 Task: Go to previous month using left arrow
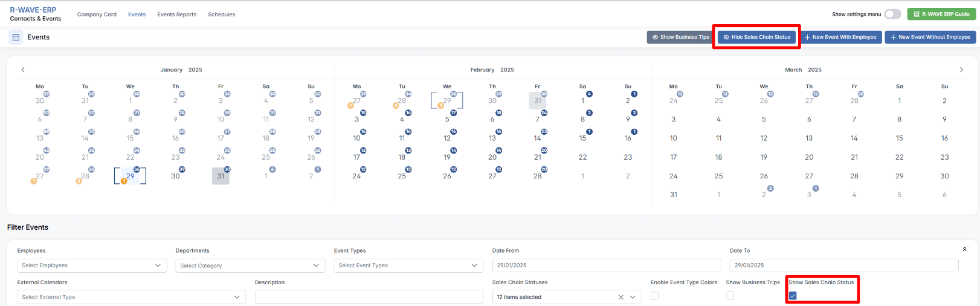pyautogui.click(x=23, y=70)
